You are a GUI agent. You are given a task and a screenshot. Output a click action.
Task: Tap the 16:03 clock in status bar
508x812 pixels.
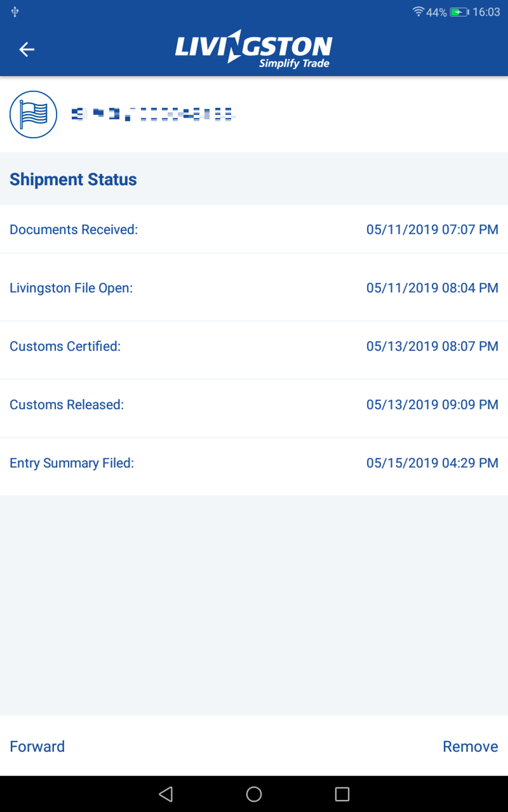(486, 12)
